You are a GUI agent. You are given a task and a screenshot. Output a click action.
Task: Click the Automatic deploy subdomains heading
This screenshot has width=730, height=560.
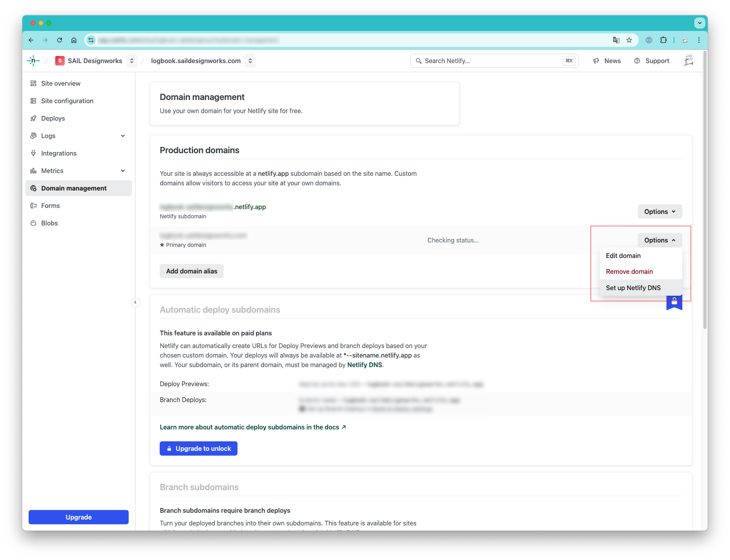tap(220, 310)
